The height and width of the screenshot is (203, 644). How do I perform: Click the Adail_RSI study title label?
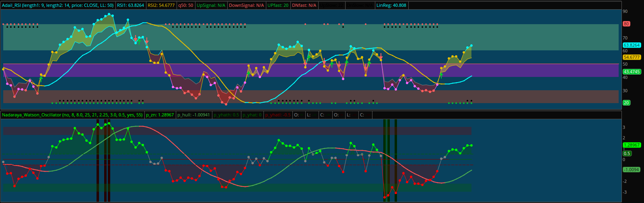pyautogui.click(x=58, y=5)
